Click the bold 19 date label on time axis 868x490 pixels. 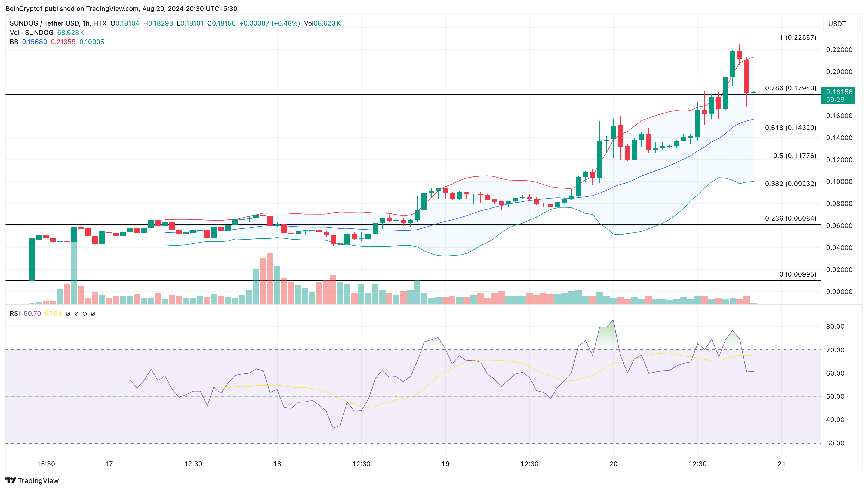445,464
